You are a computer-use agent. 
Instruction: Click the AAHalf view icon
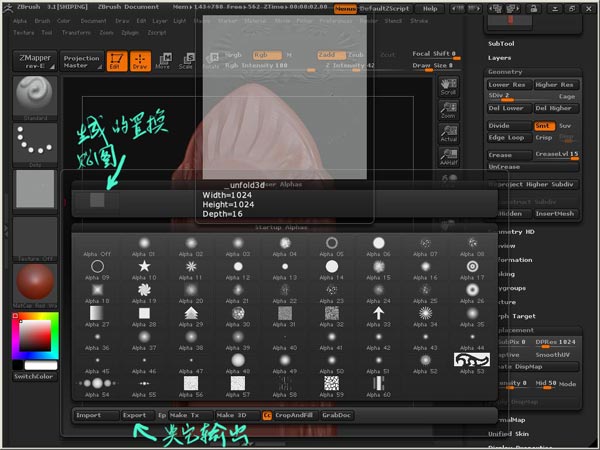tap(448, 157)
